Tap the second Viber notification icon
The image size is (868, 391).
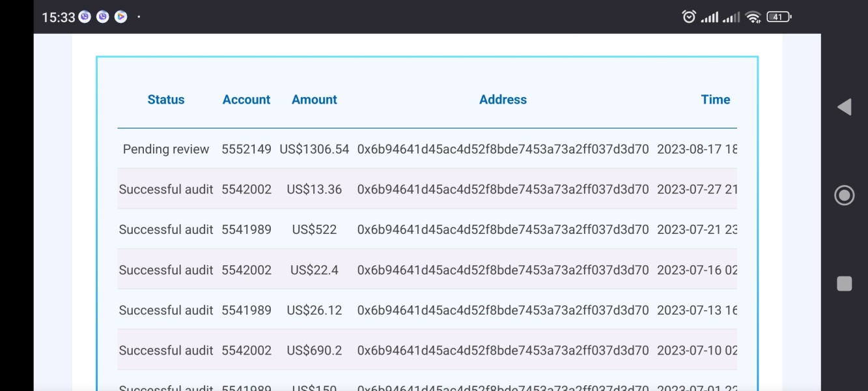[x=103, y=18]
